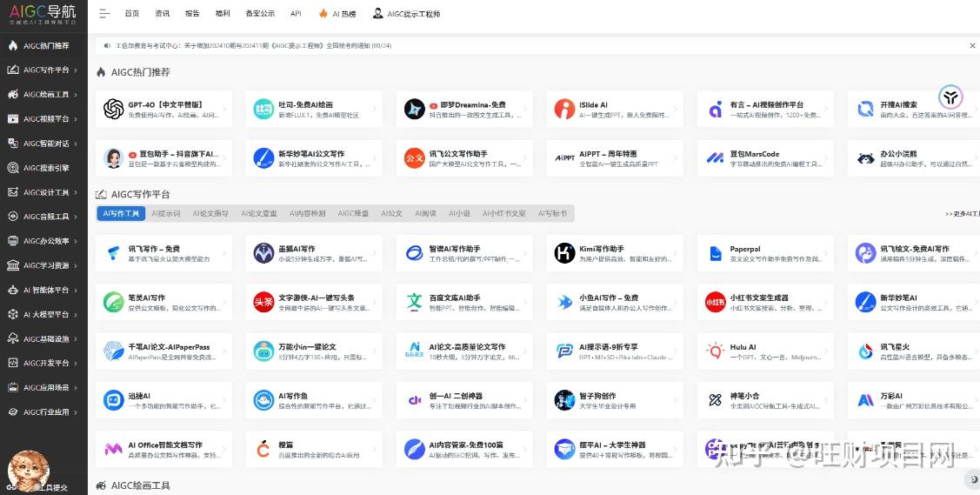
Task: Open the 千笔AI论文-AIPaperPass card title
Action: pyautogui.click(x=169, y=347)
